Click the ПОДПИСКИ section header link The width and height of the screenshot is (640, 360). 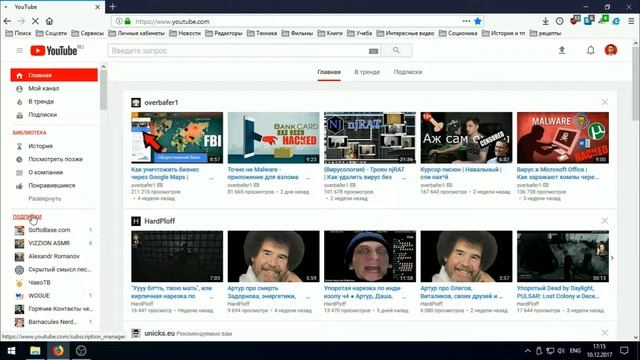pos(27,217)
